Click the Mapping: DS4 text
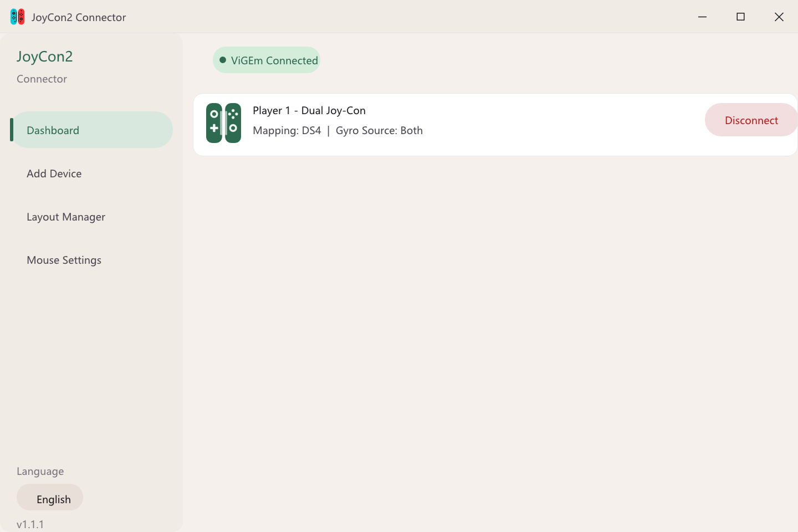Screen dimensions: 798x532 [x=287, y=130]
